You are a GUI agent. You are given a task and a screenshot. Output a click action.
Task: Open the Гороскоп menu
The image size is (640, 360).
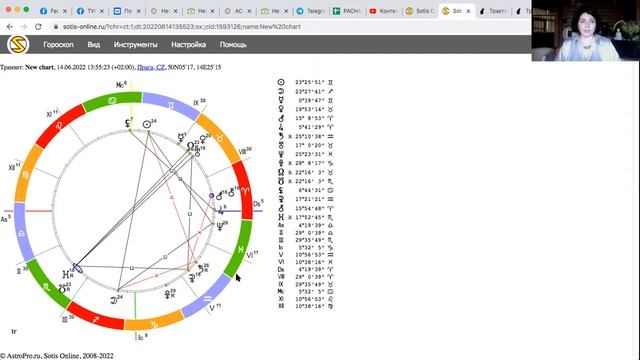tap(58, 44)
